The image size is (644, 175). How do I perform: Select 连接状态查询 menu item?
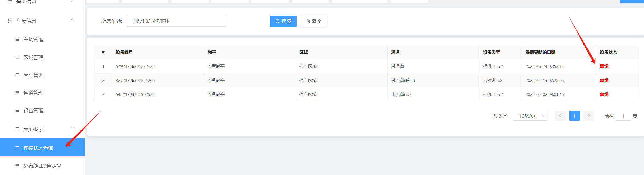point(43,147)
